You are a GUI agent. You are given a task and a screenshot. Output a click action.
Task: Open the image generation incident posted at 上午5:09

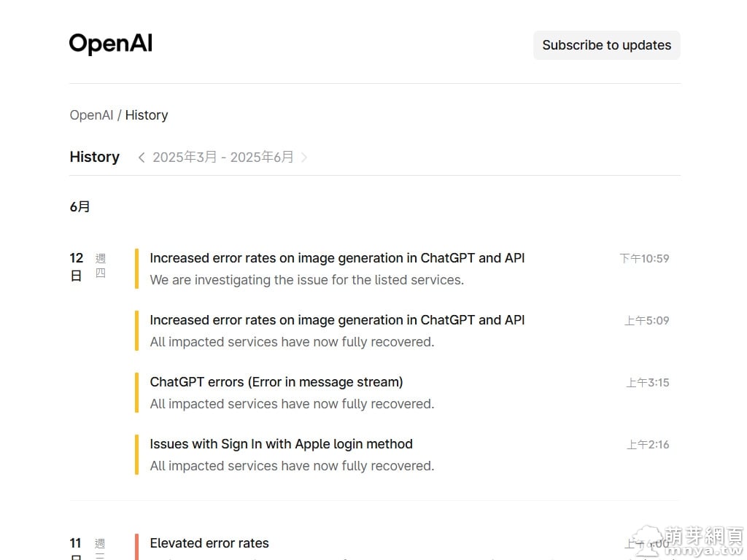click(337, 320)
